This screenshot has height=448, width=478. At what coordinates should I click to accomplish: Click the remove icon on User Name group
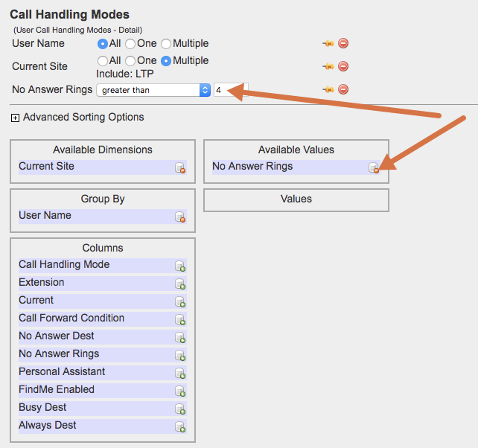[179, 217]
